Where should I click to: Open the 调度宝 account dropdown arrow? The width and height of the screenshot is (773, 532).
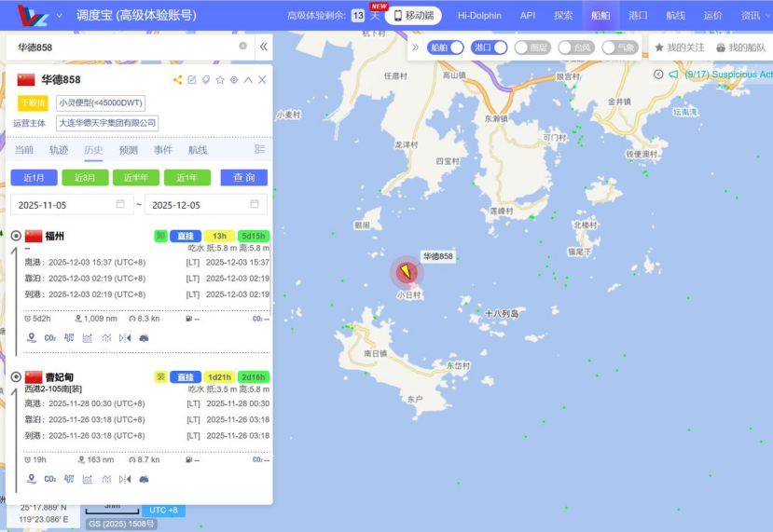pos(60,15)
